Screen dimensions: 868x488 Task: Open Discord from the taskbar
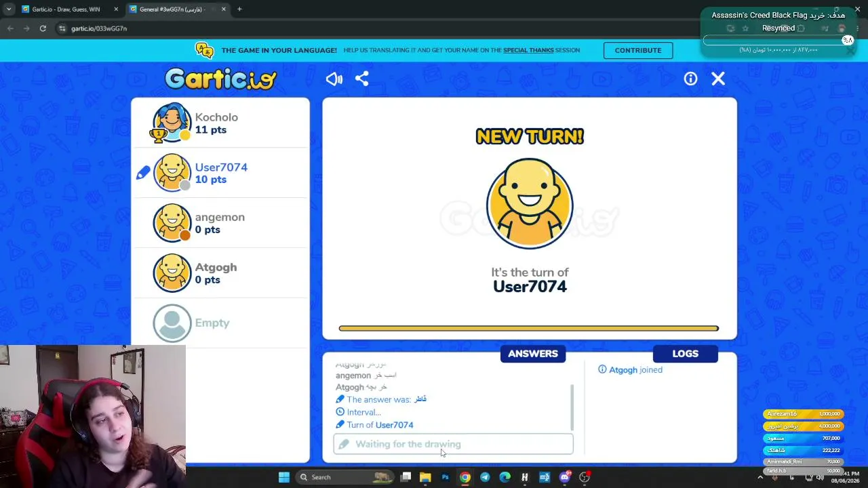(x=564, y=477)
